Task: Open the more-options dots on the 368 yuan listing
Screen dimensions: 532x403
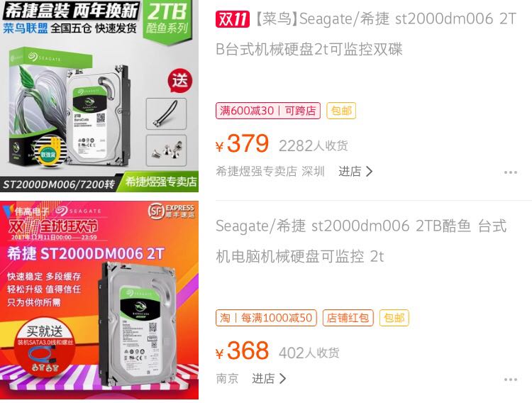Action: [x=510, y=380]
